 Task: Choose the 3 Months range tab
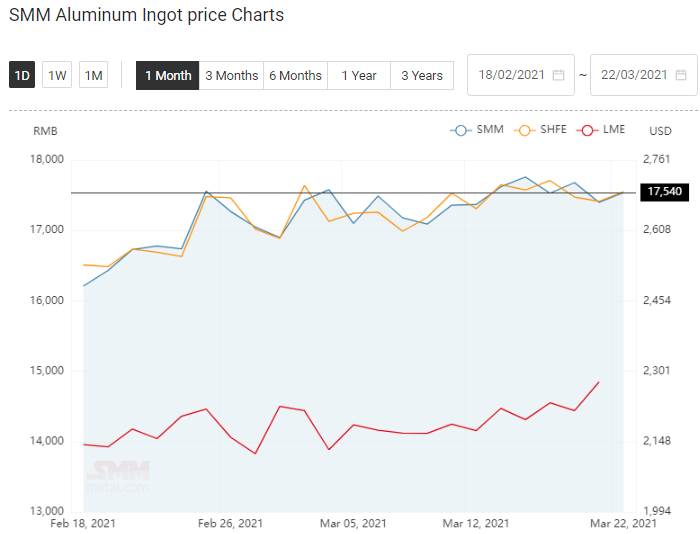click(x=231, y=75)
